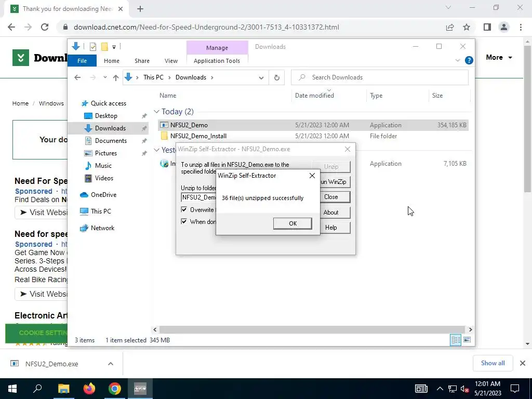Image resolution: width=532 pixels, height=399 pixels.
Task: Reload the Chrome page
Action: pyautogui.click(x=45, y=27)
